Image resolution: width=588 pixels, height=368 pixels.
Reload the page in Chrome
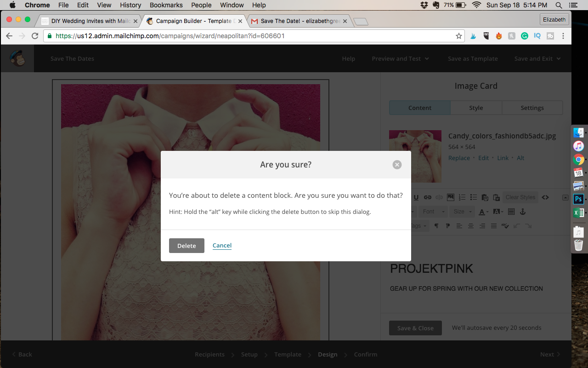35,36
